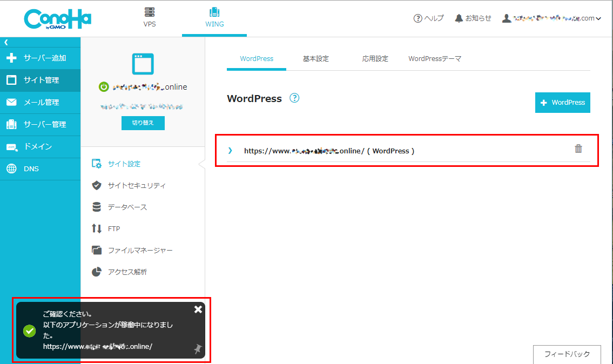
Task: Click the plus icon beside サーバー追加
Action: pyautogui.click(x=11, y=58)
